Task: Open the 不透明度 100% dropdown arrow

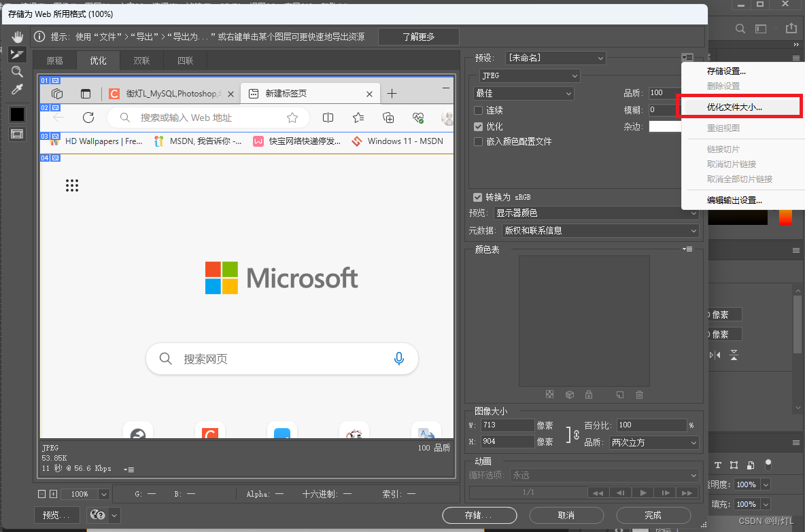Action: [x=766, y=484]
